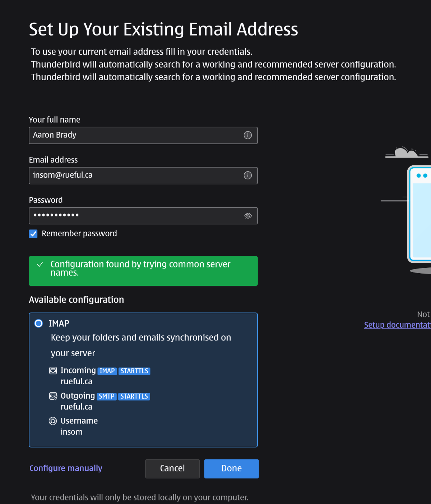This screenshot has width=431, height=504.
Task: Click the Cancel button
Action: pyautogui.click(x=172, y=468)
